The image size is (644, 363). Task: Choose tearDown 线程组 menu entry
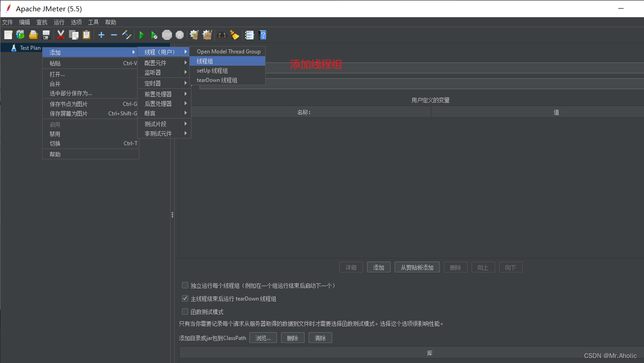pyautogui.click(x=227, y=80)
